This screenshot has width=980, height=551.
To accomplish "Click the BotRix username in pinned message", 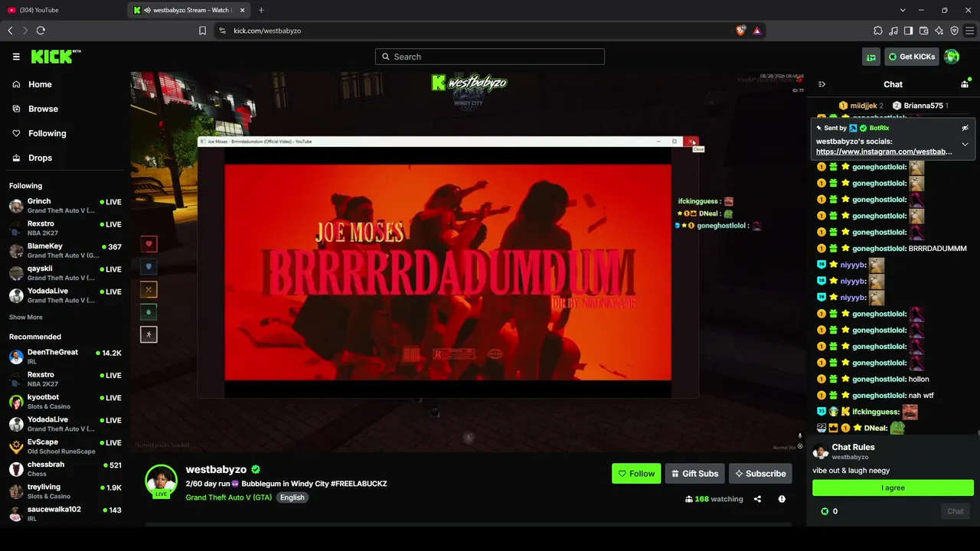I will (879, 128).
